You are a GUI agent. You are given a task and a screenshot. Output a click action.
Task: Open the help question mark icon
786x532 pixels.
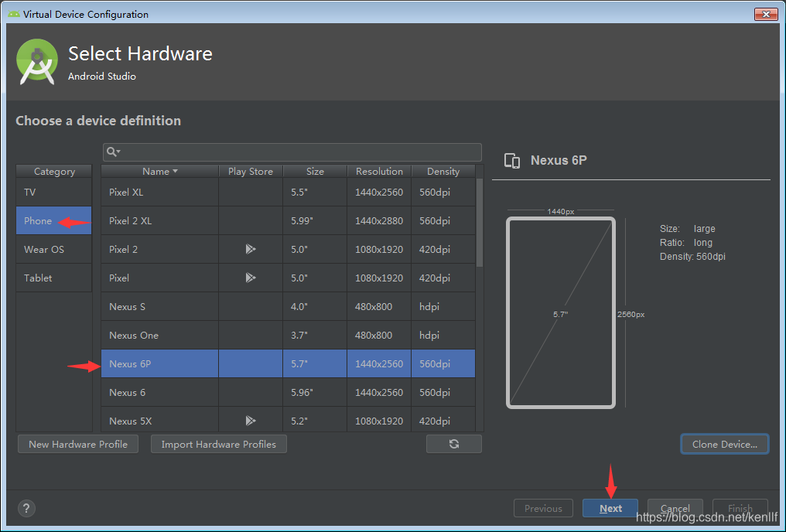pyautogui.click(x=26, y=508)
